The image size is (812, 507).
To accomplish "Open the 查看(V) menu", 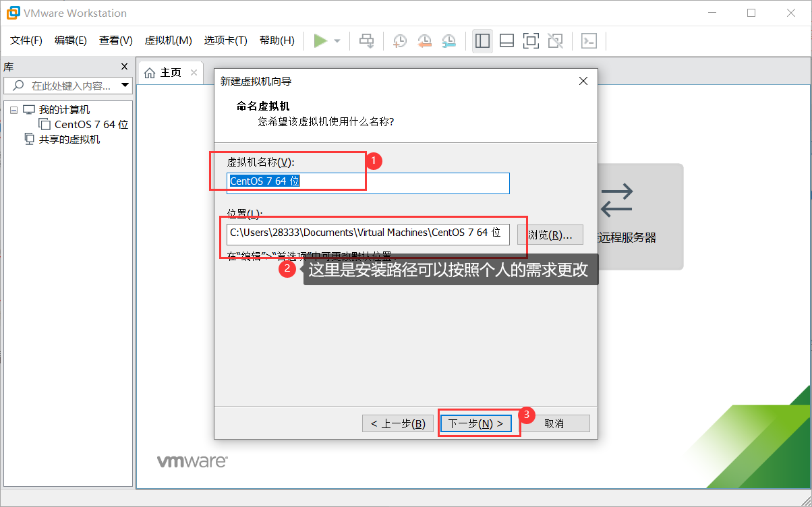I will 116,40.
